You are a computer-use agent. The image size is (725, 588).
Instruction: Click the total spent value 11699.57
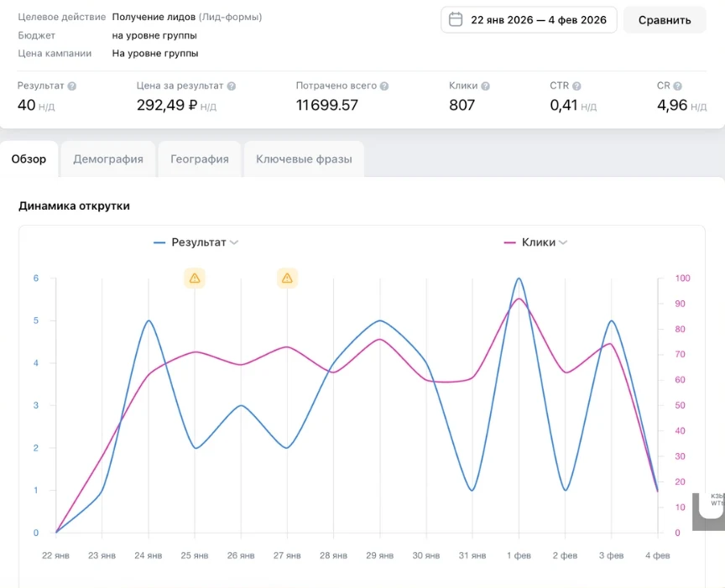pos(327,105)
